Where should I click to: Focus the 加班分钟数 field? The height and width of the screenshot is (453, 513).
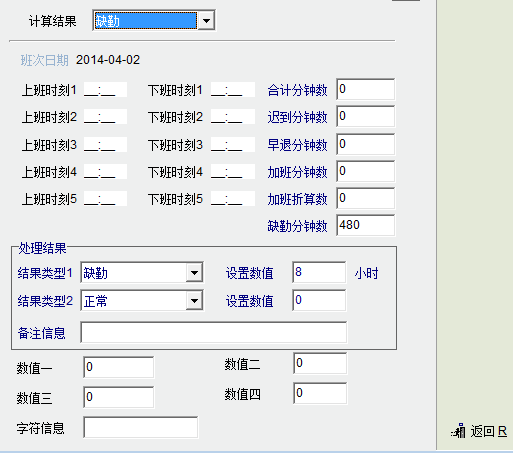(x=366, y=171)
